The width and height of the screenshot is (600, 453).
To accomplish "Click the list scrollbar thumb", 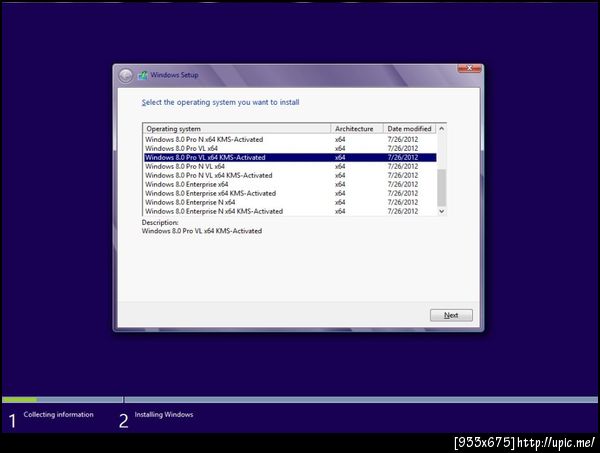I will point(442,187).
